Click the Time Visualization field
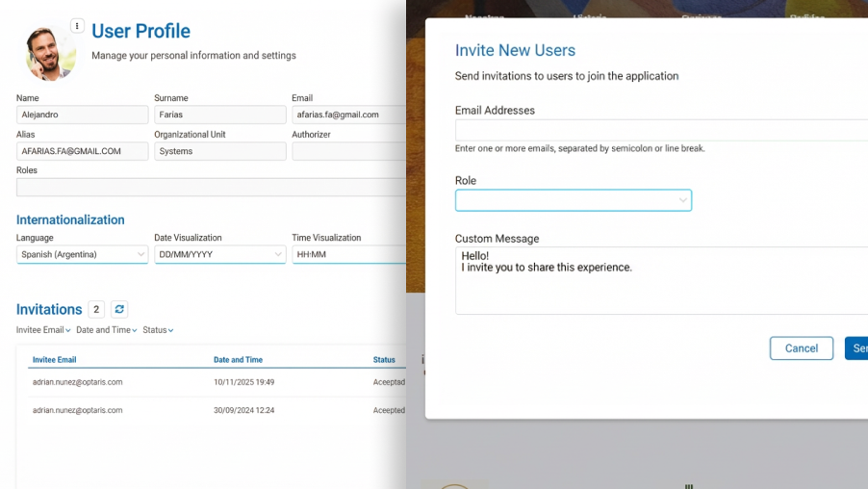This screenshot has width=868, height=489. point(347,255)
